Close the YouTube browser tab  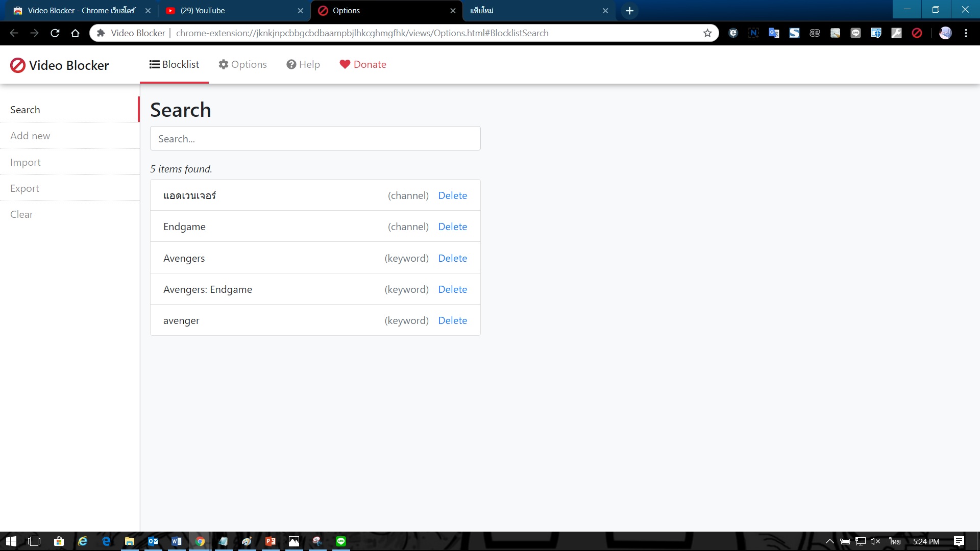click(x=300, y=10)
